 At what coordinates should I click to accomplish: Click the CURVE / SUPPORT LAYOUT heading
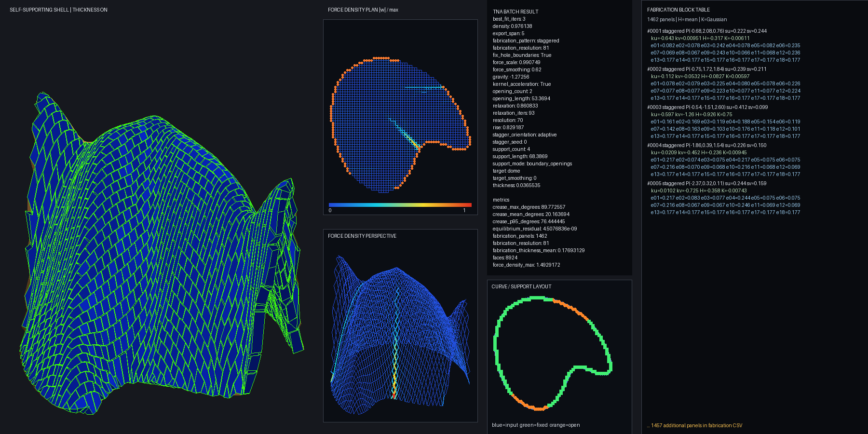pyautogui.click(x=521, y=286)
